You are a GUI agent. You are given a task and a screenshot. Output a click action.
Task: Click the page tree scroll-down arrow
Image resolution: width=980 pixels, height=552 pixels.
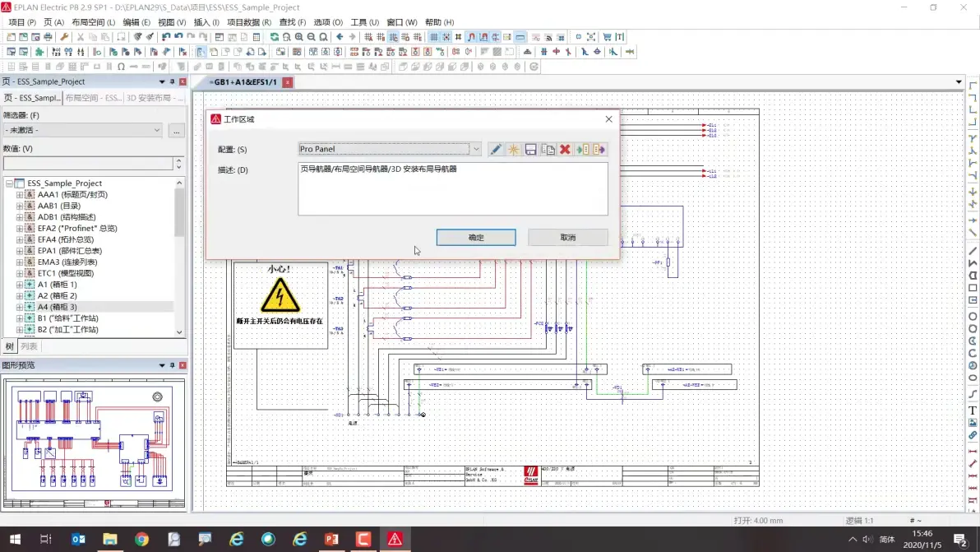(179, 332)
